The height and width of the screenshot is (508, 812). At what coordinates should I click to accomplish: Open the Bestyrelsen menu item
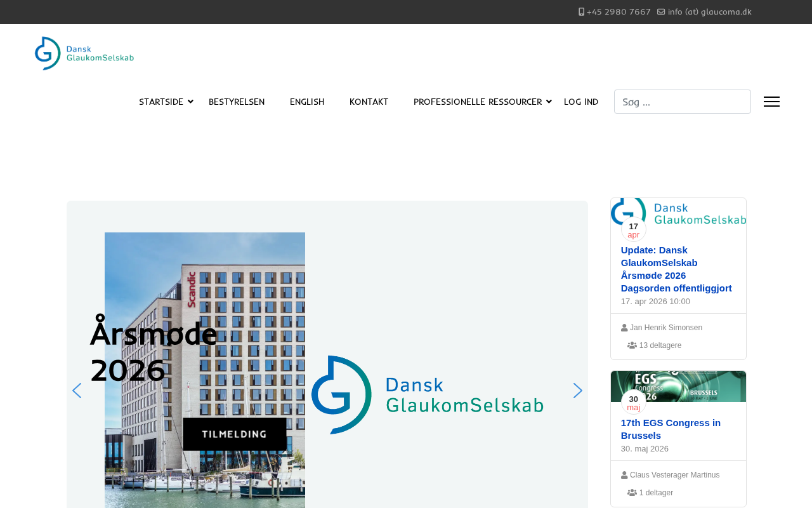(237, 102)
